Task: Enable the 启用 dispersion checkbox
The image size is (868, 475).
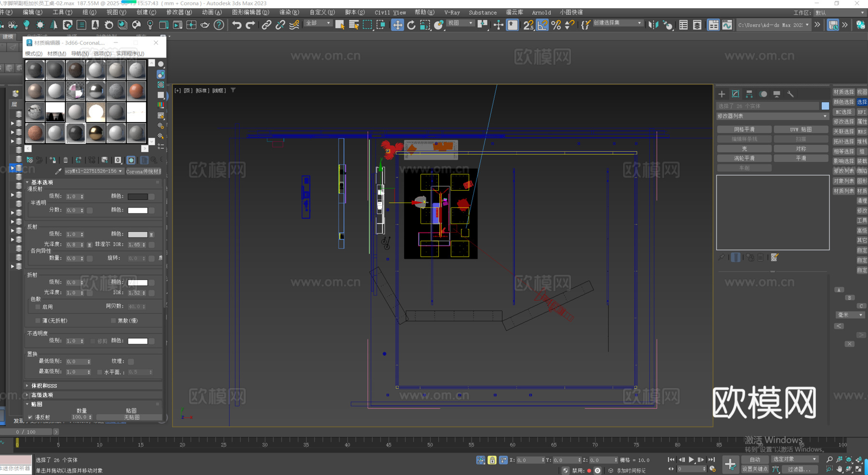Action: [38, 307]
